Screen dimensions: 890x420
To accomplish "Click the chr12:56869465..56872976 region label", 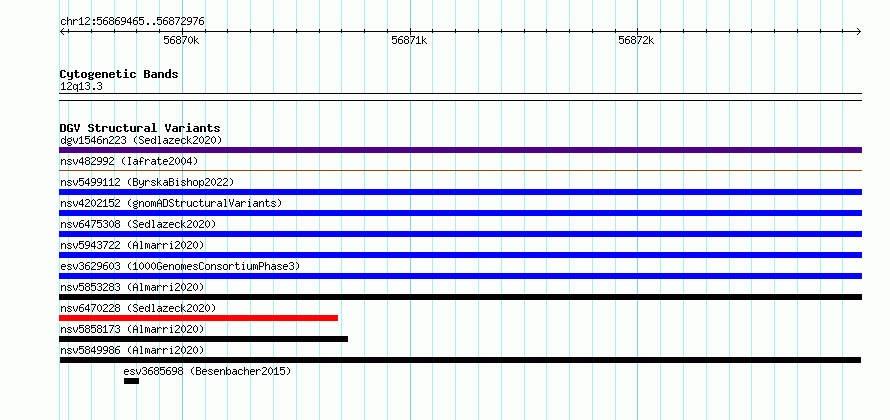I will (x=132, y=22).
